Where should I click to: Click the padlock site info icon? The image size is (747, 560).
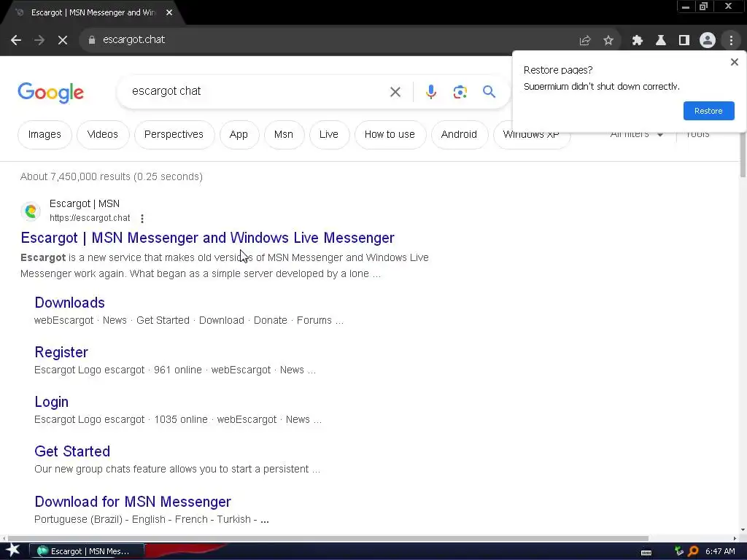(92, 40)
